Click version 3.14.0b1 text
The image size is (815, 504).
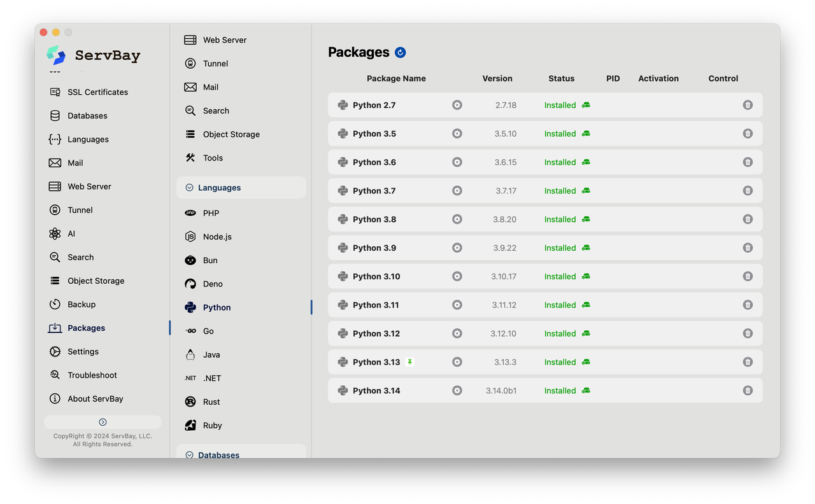pyautogui.click(x=501, y=391)
